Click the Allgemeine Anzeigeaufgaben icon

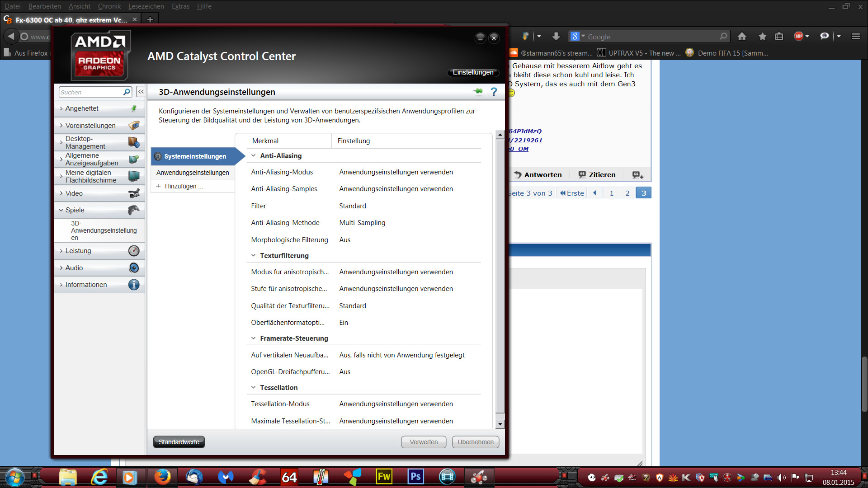coord(134,159)
